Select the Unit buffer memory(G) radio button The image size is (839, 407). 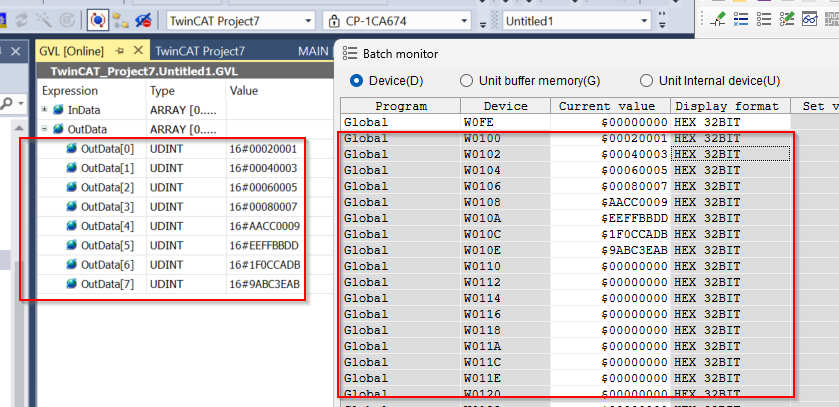tap(467, 81)
